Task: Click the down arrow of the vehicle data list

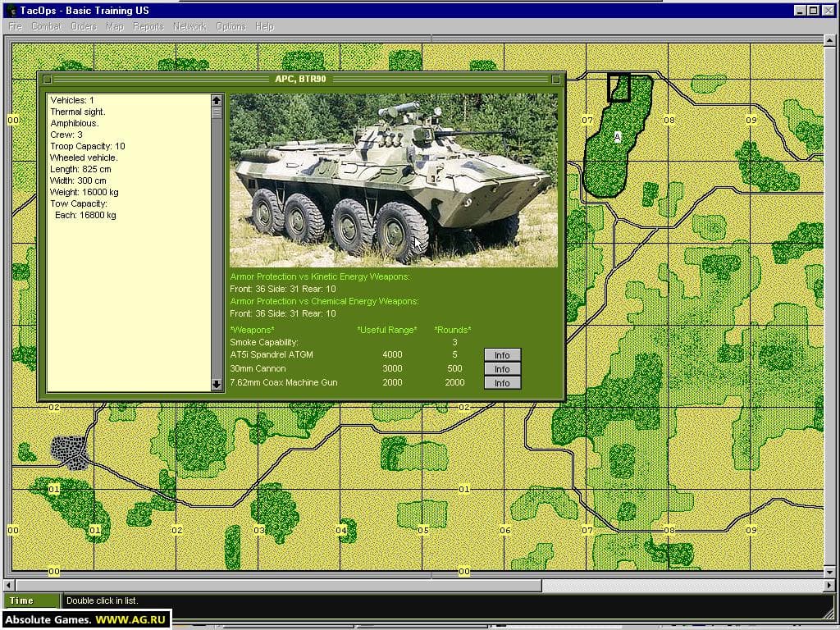Action: coord(217,384)
